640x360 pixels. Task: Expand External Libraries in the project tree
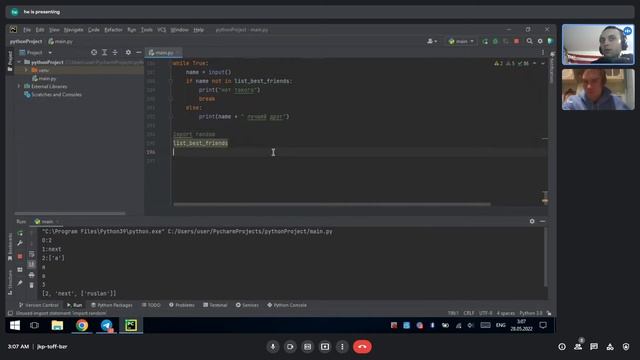click(19, 87)
